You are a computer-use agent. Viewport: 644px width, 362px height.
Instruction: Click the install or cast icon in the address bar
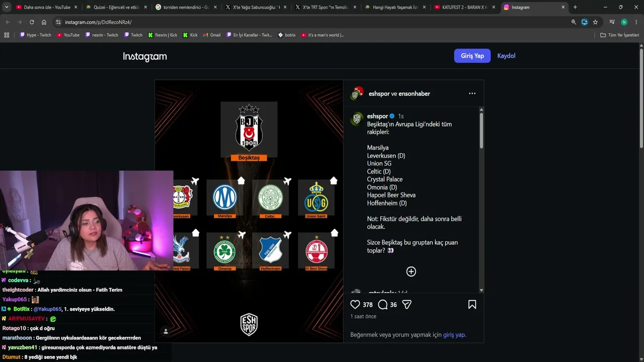click(584, 22)
